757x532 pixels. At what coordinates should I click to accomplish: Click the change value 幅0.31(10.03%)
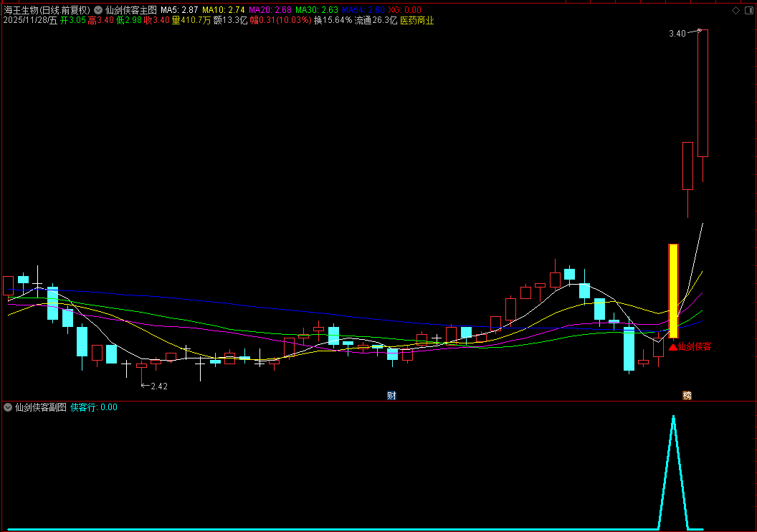click(x=280, y=20)
